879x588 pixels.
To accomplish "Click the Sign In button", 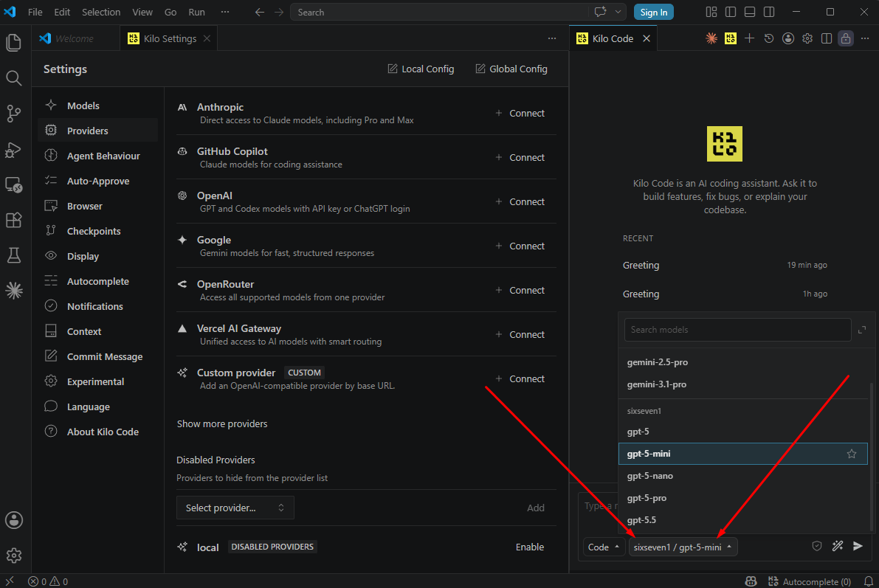I will point(654,12).
